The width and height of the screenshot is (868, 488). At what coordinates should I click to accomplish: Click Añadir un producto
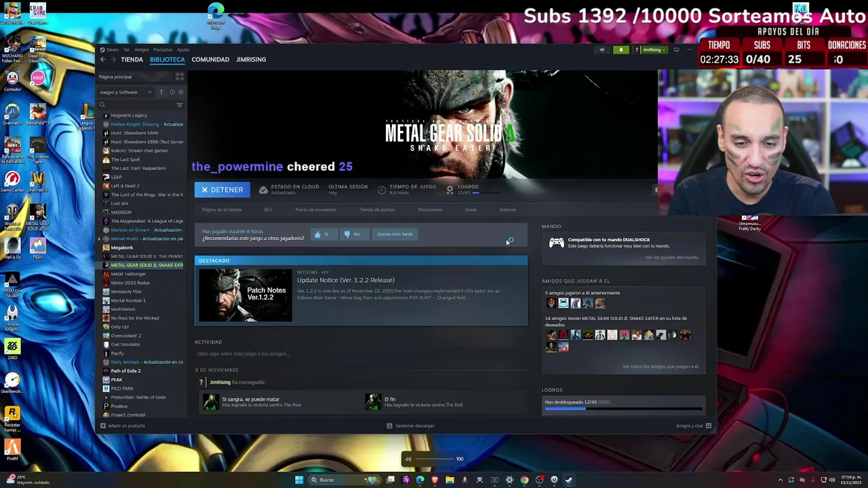pos(123,426)
